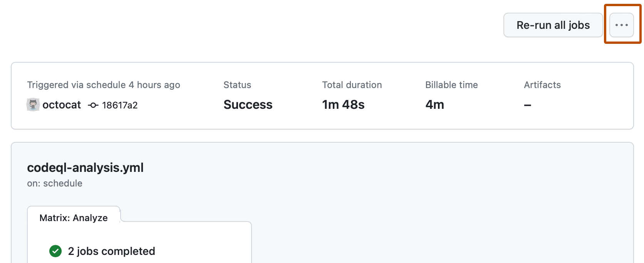Image resolution: width=644 pixels, height=263 pixels.
Task: Click the Billable time column label
Action: pos(451,85)
